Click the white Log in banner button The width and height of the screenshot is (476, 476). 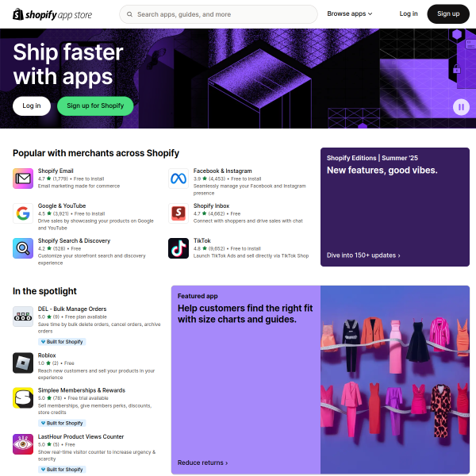pyautogui.click(x=32, y=106)
